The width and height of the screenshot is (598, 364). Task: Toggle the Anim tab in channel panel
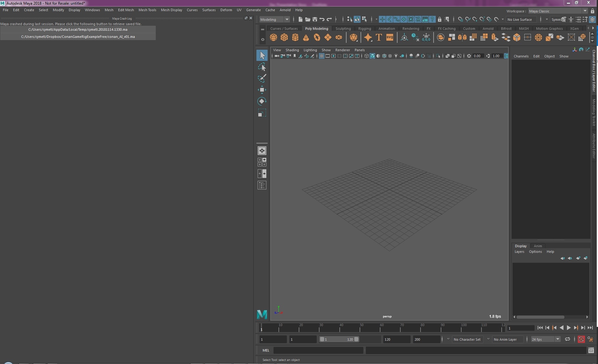click(x=538, y=246)
